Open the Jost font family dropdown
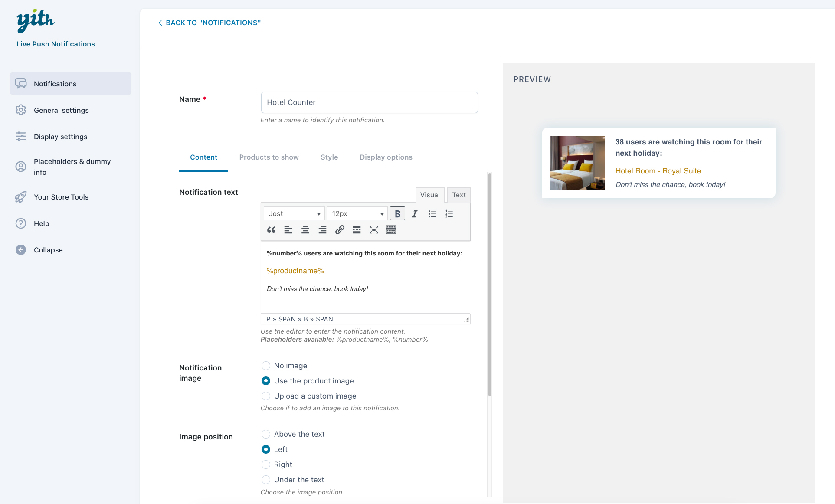835x504 pixels. [x=294, y=213]
